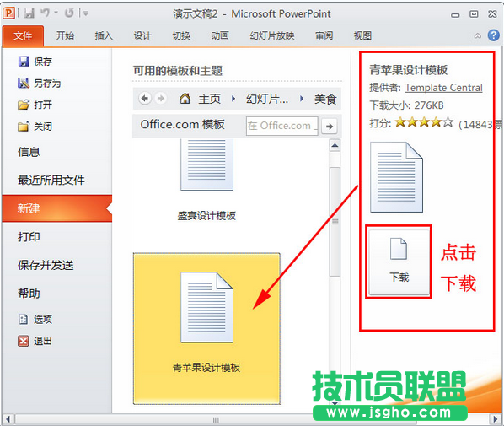Expand the chevron after 幻灯片... breadcrumb
This screenshot has width=504, height=426.
click(302, 99)
